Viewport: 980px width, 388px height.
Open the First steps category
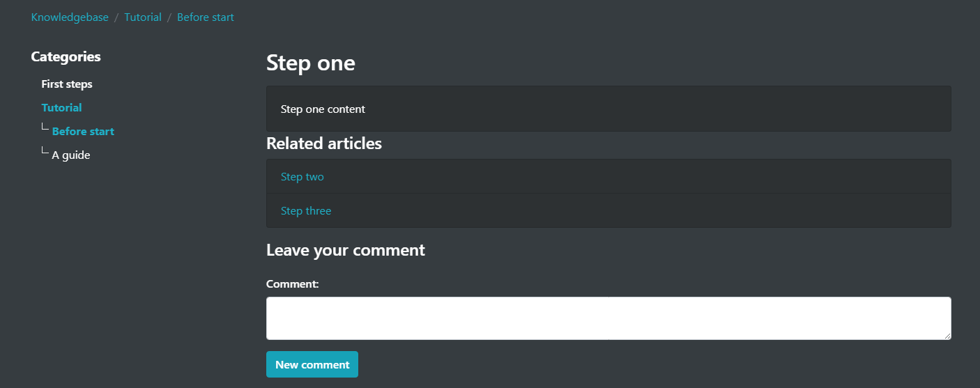tap(67, 84)
